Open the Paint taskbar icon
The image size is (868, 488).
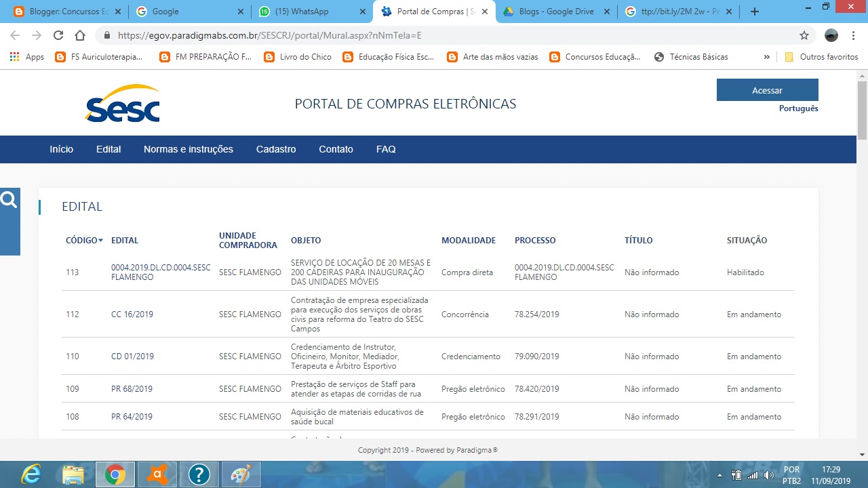241,475
